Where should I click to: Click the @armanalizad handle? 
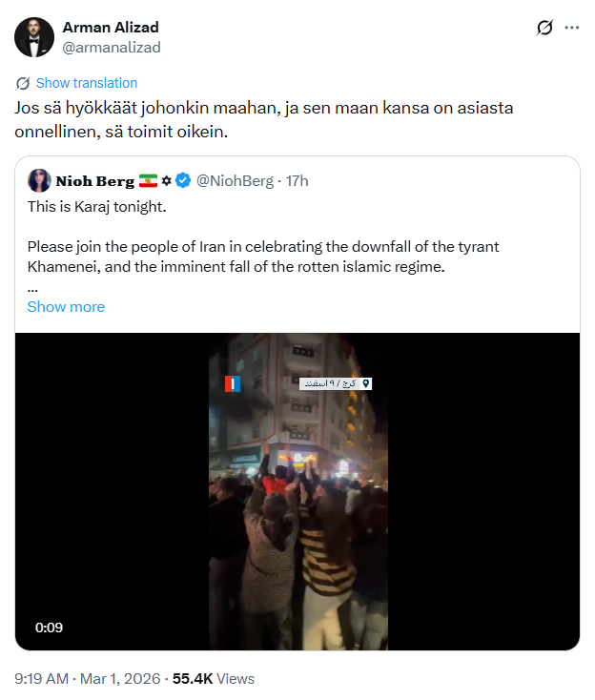click(x=111, y=47)
